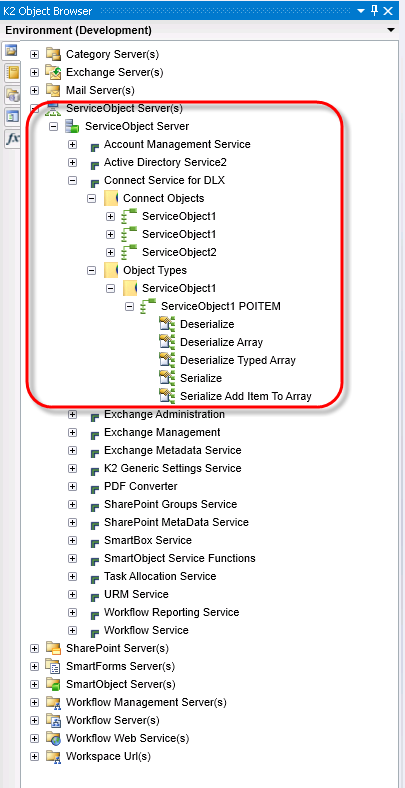Select the fx functions tab icon

12,139
